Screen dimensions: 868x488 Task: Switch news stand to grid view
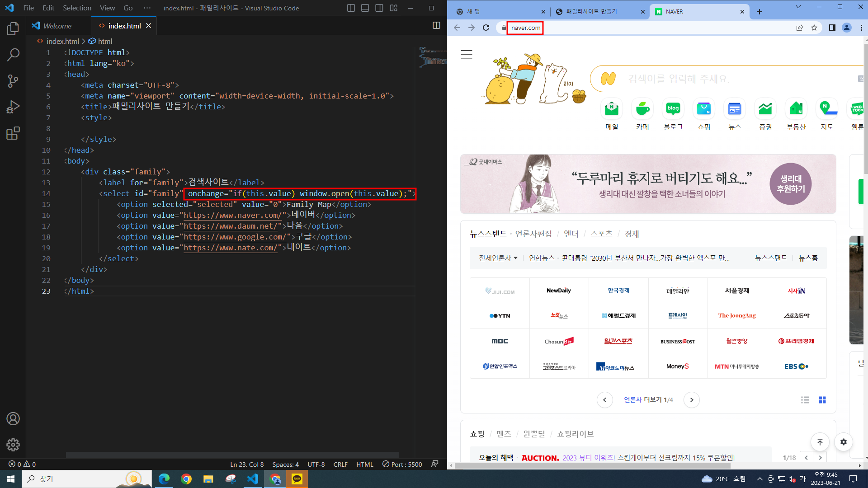click(x=822, y=400)
